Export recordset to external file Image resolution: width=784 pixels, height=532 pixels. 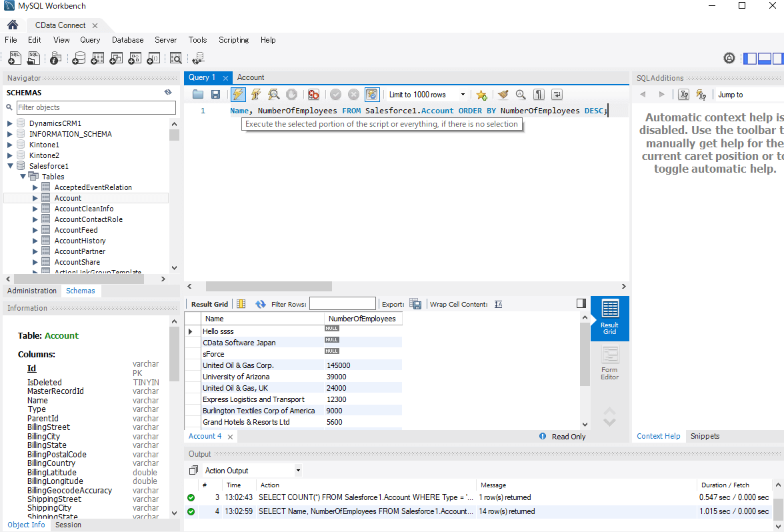pyautogui.click(x=415, y=304)
